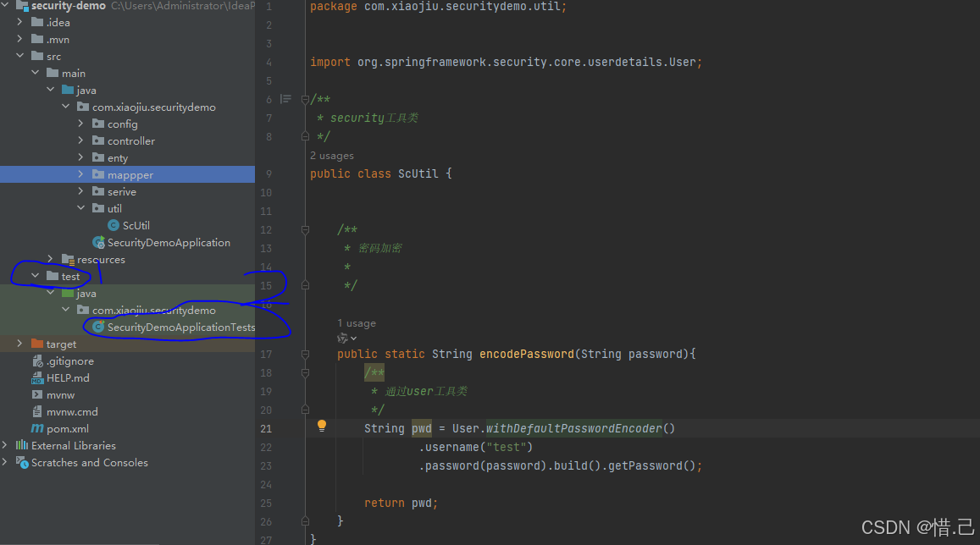Screen dimensions: 980x545
Task: Click the blue main java source folder icon
Action: click(x=68, y=90)
